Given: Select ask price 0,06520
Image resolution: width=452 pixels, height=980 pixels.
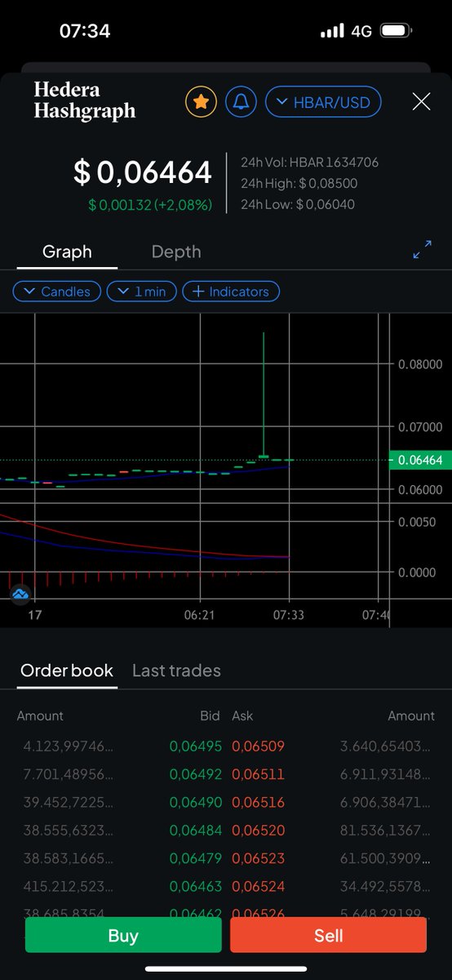Looking at the screenshot, I should (258, 830).
